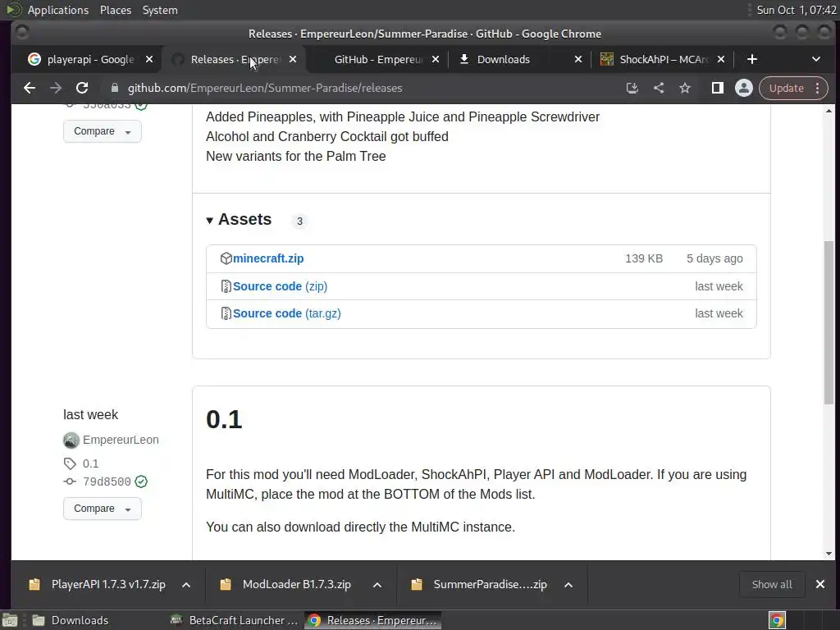Collapse the Assets section triangle
The image size is (840, 630).
[x=209, y=220]
